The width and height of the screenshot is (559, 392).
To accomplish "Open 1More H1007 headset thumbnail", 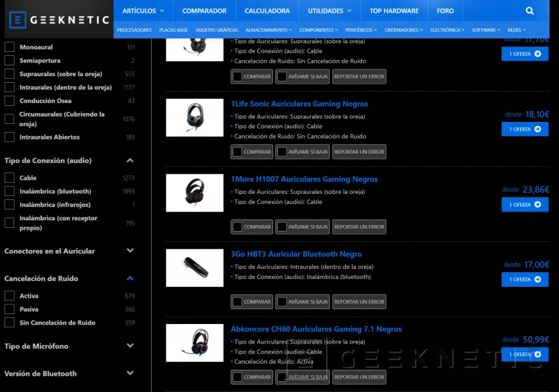I will [194, 193].
